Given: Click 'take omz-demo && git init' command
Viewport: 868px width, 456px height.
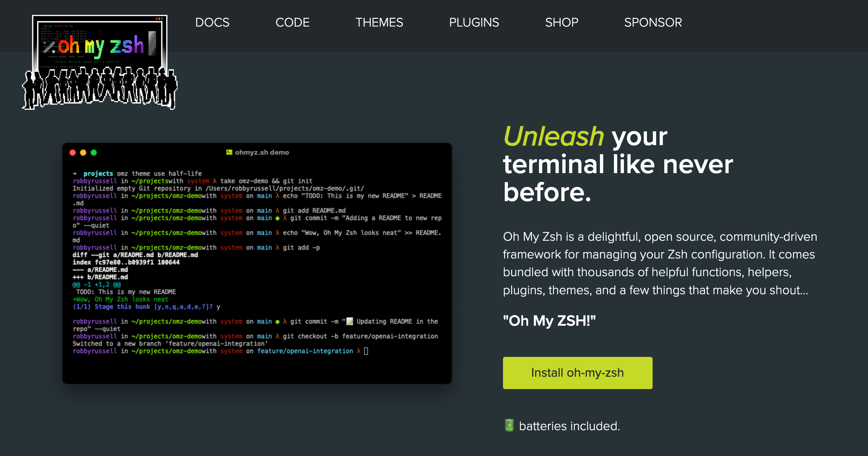Looking at the screenshot, I should coord(266,181).
